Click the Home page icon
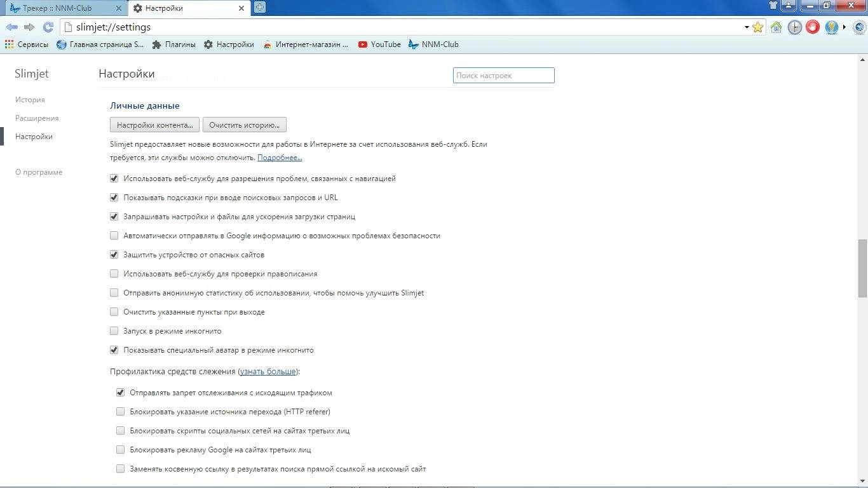 776,27
